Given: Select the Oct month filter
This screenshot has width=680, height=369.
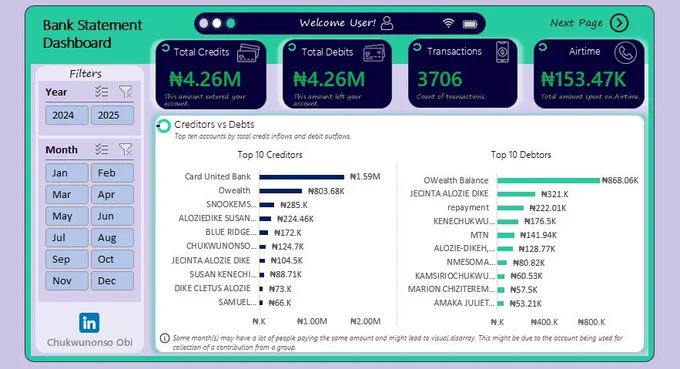Looking at the screenshot, I should tap(112, 259).
